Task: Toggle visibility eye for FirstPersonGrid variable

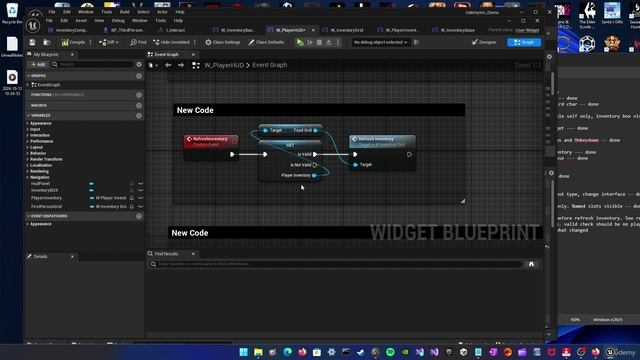Action: coord(140,207)
